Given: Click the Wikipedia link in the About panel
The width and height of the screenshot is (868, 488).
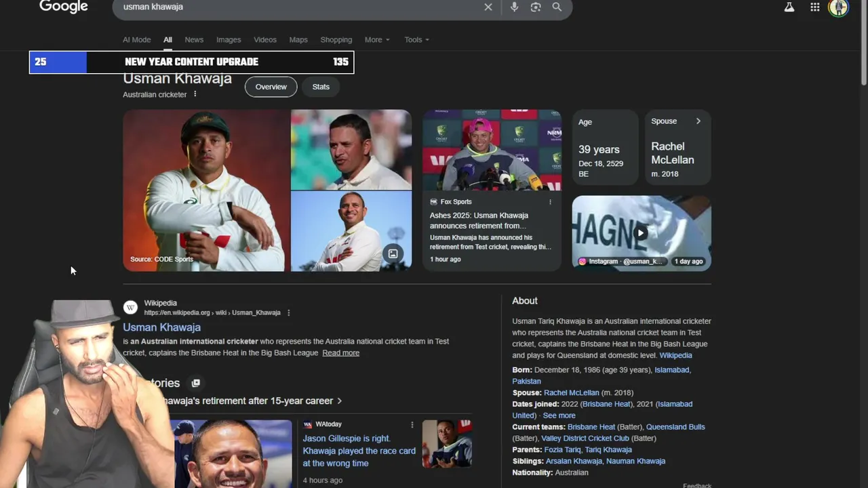Looking at the screenshot, I should pos(676,356).
